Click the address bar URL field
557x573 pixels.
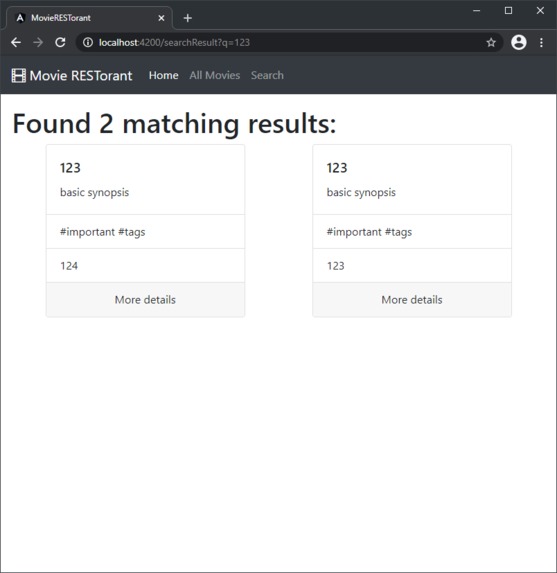(289, 42)
